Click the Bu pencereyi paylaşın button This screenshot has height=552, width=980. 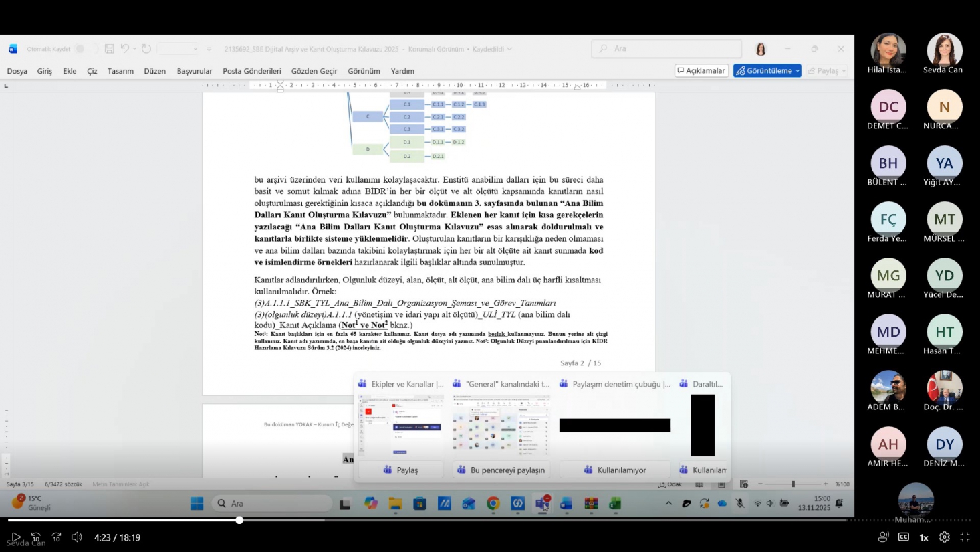click(501, 470)
